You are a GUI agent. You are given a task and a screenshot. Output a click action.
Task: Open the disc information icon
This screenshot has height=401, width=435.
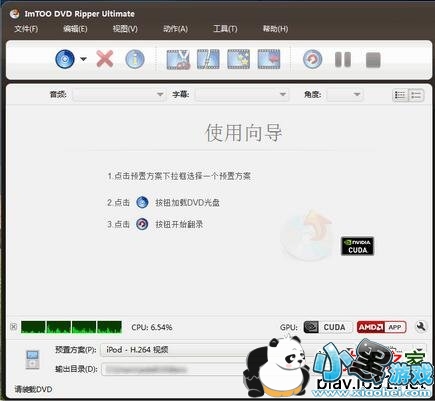click(x=135, y=59)
